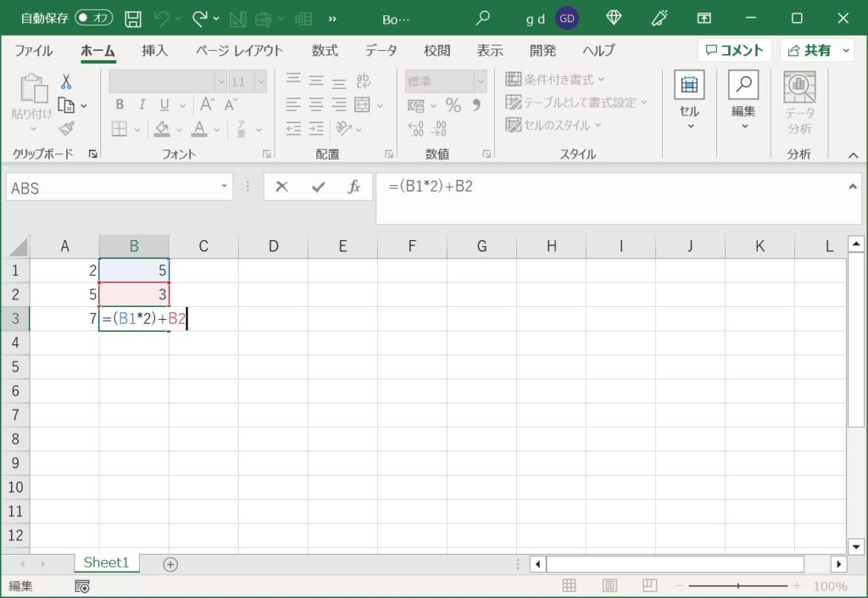Switch to Normal view in status bar
This screenshot has height=598, width=868.
570,585
